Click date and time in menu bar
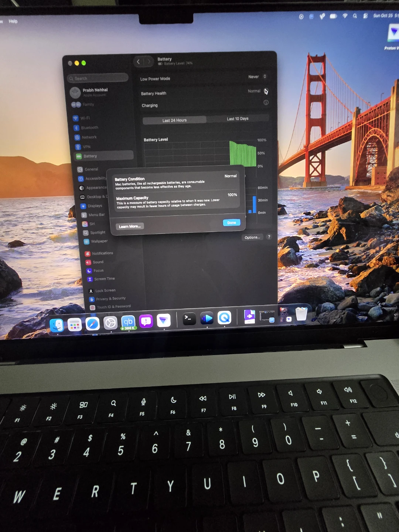 pos(386,16)
